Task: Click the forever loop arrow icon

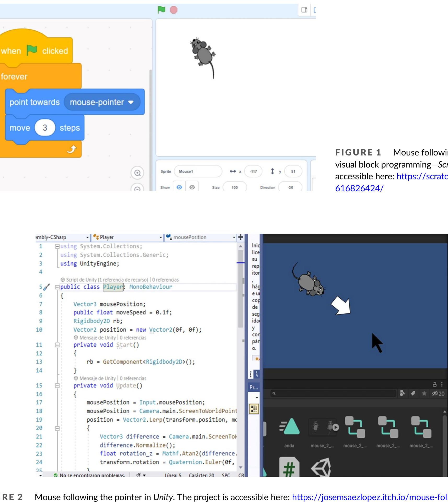Action: (71, 149)
